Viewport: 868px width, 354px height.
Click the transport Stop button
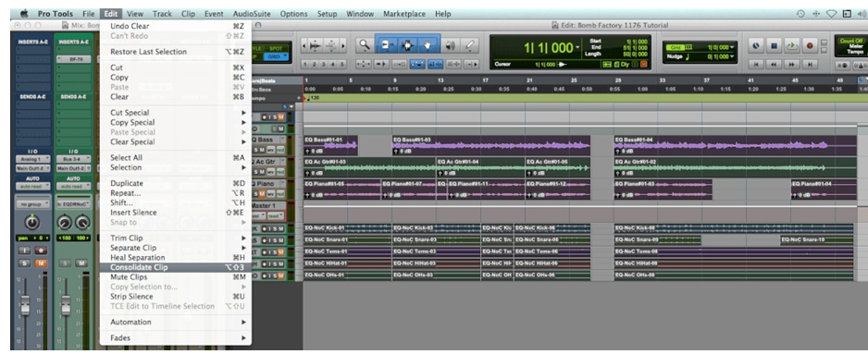point(775,46)
